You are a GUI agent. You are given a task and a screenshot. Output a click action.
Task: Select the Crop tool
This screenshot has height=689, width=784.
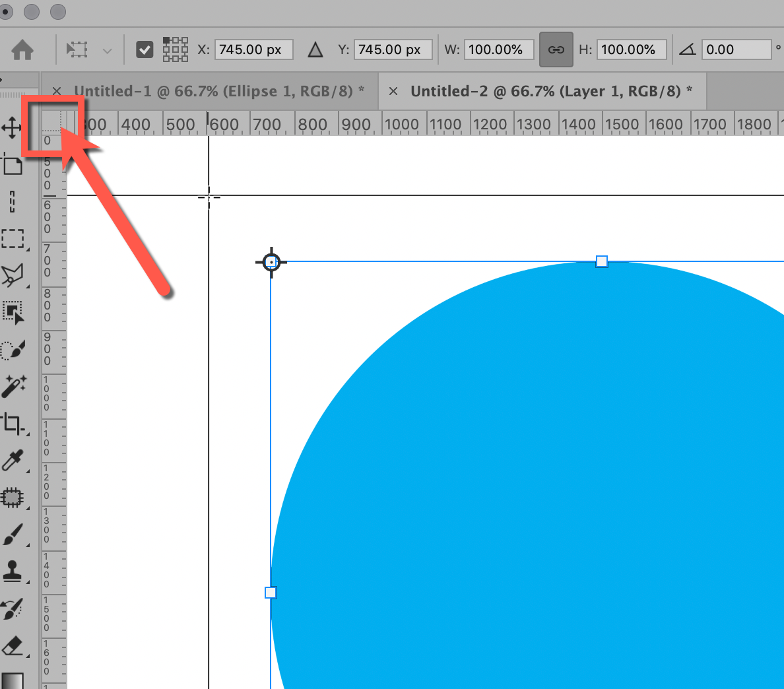[12, 424]
